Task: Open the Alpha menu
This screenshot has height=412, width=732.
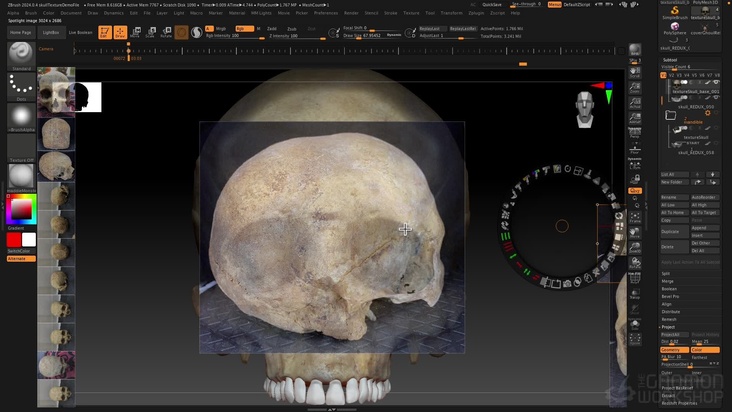Action: point(13,13)
